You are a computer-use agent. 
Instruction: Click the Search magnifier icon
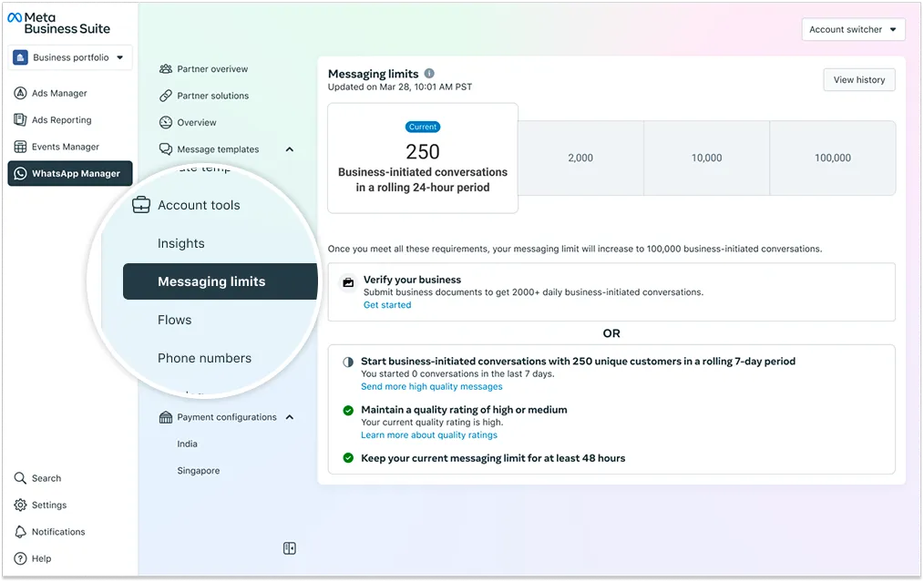[20, 478]
